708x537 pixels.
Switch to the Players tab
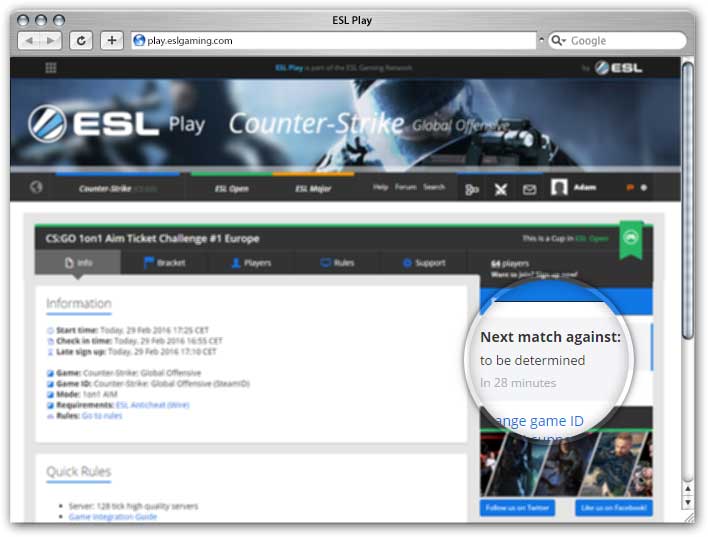pos(251,263)
